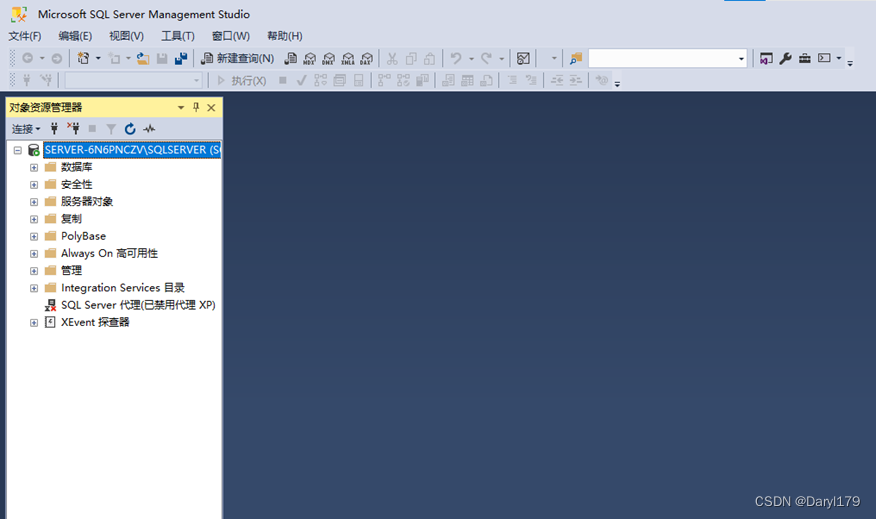This screenshot has height=519, width=876.
Task: Expand the 复制 folder
Action: pos(34,220)
